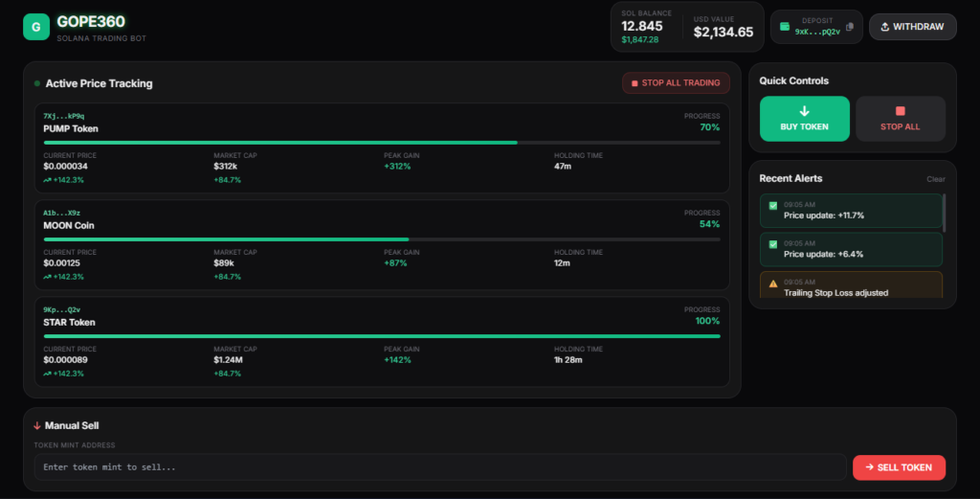Copy the deposit address with copy icon
The image size is (980, 499).
850,27
